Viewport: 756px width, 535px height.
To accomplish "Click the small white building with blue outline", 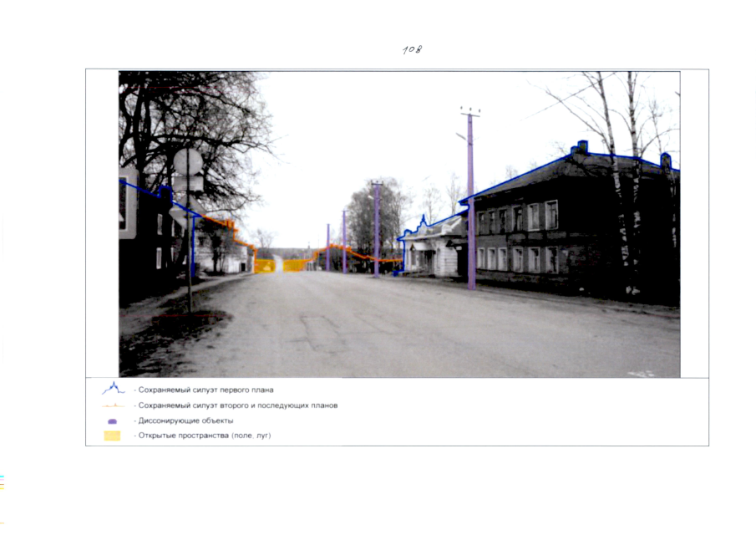I will coord(432,249).
